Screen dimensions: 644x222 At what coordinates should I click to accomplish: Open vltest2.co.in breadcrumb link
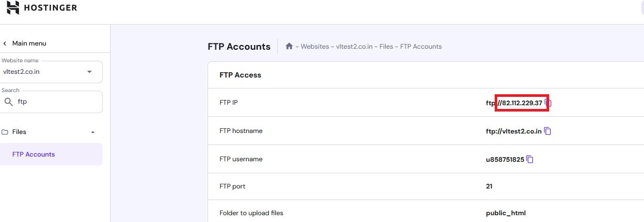pos(354,47)
